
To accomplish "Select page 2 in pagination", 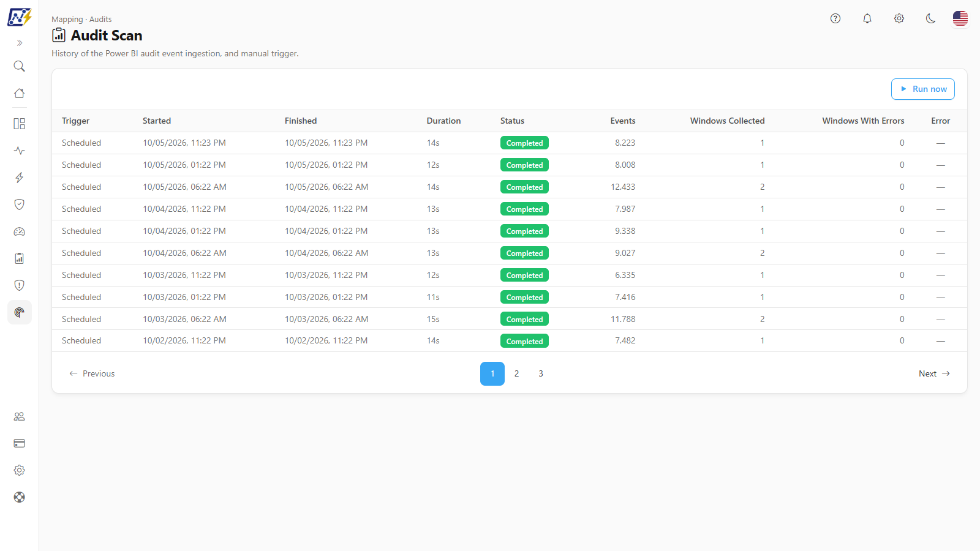I will coord(517,373).
